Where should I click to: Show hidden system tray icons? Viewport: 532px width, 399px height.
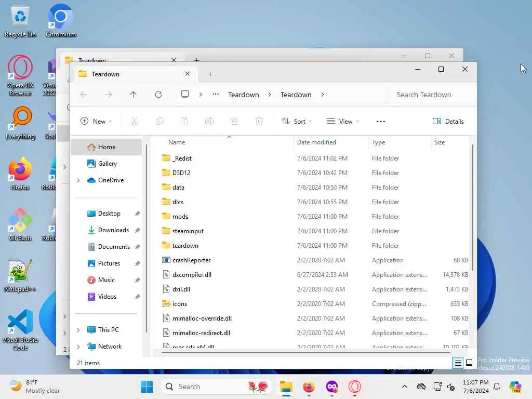coord(404,387)
